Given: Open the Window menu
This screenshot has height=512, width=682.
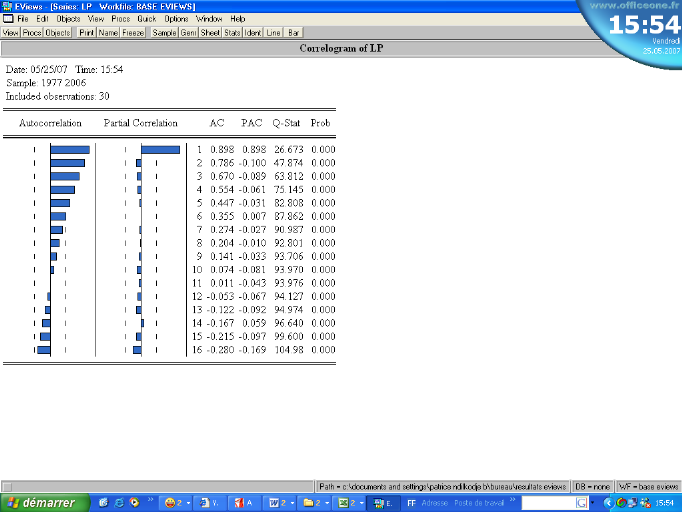Looking at the screenshot, I should (x=209, y=19).
